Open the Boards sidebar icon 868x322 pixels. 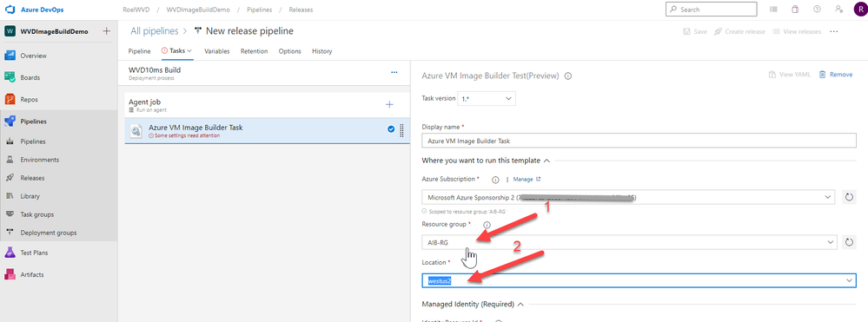pos(10,77)
